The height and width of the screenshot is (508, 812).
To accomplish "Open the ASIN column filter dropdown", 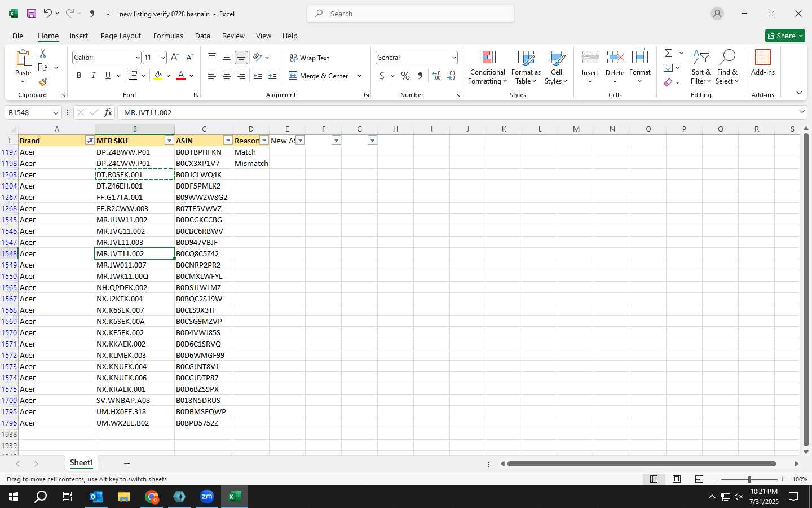I will click(x=228, y=141).
